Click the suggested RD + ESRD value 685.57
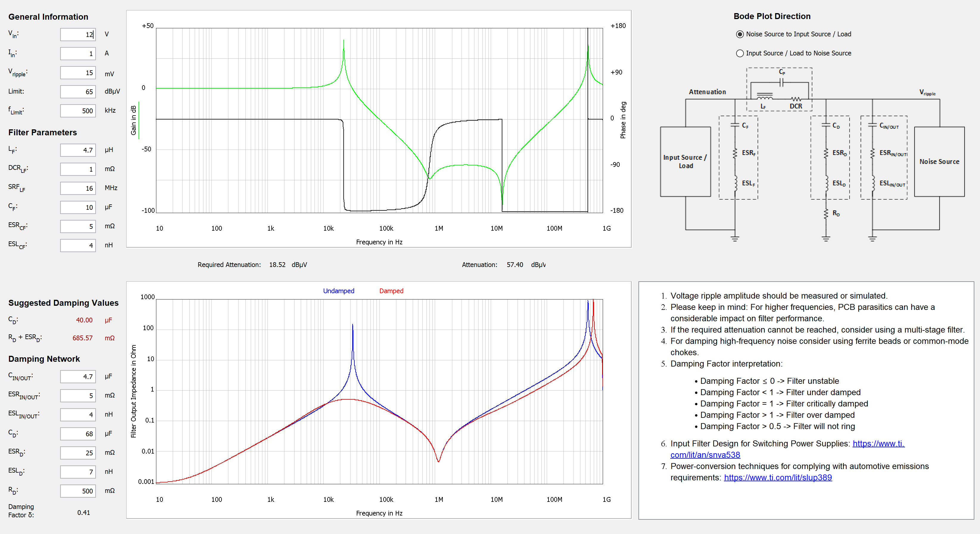980x534 pixels. click(x=82, y=338)
